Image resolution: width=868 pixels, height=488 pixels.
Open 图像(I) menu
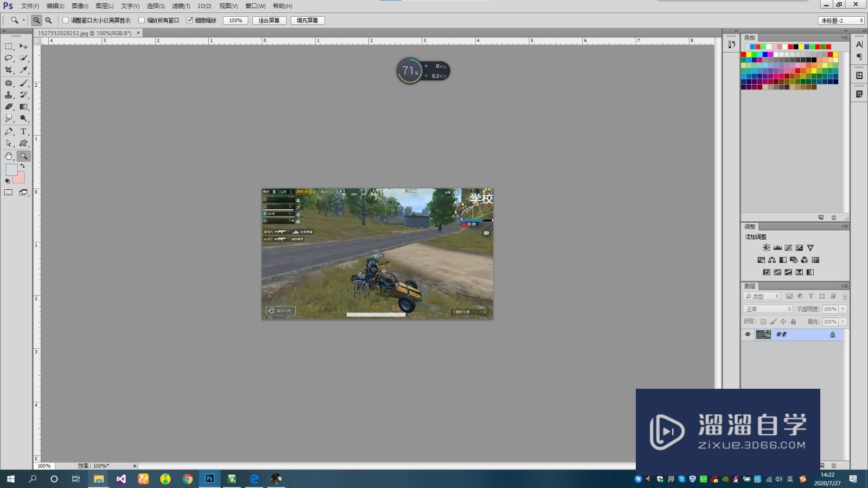(80, 6)
